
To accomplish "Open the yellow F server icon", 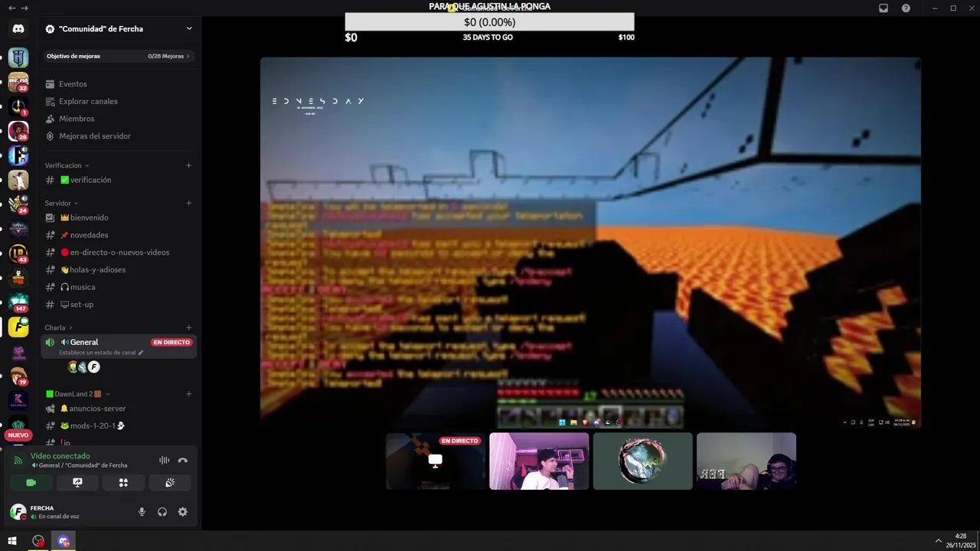I will pos(18,327).
